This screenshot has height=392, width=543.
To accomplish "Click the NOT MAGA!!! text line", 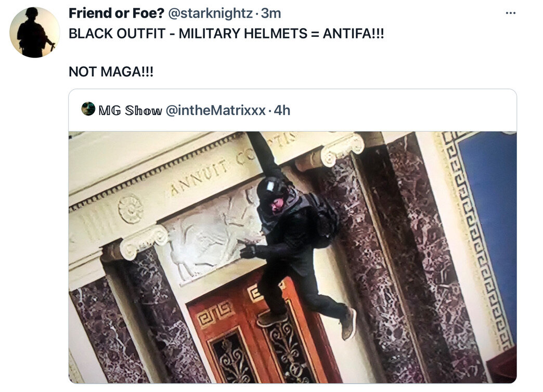I will pos(111,72).
